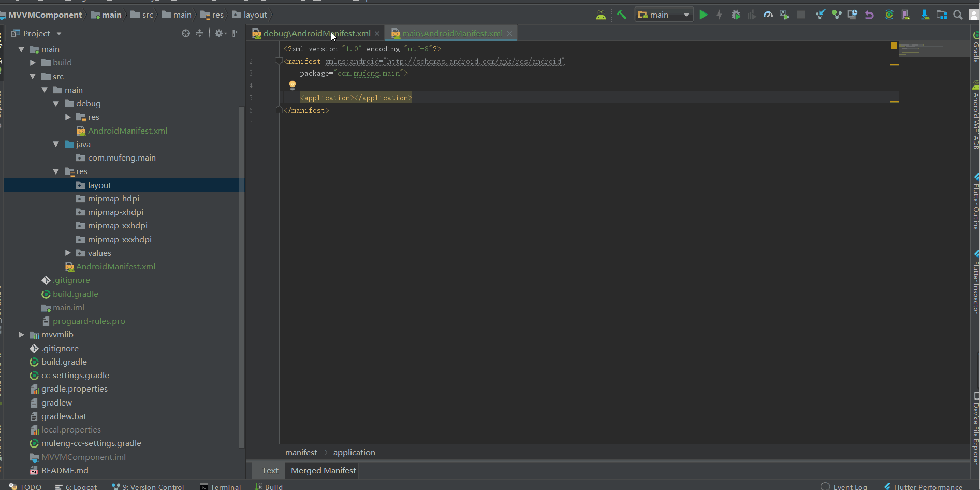Open the Flutter Performance panel
Screen dimensions: 980x490
pyautogui.click(x=924, y=487)
